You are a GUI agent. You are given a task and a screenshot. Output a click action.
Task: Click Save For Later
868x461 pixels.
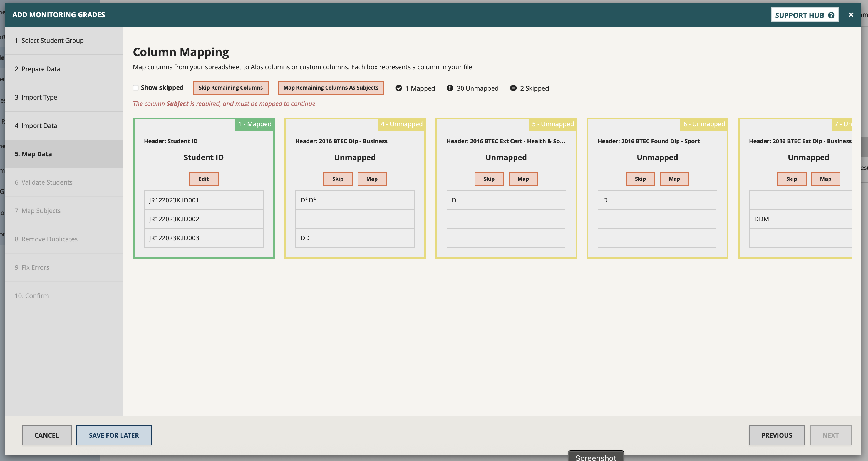coord(114,435)
